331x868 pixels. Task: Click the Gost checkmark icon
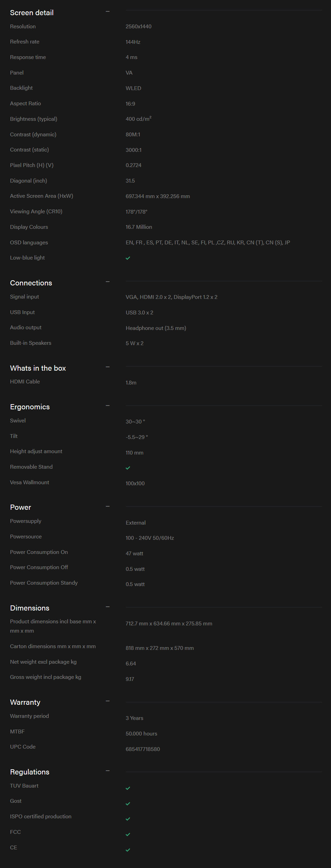pyautogui.click(x=128, y=804)
